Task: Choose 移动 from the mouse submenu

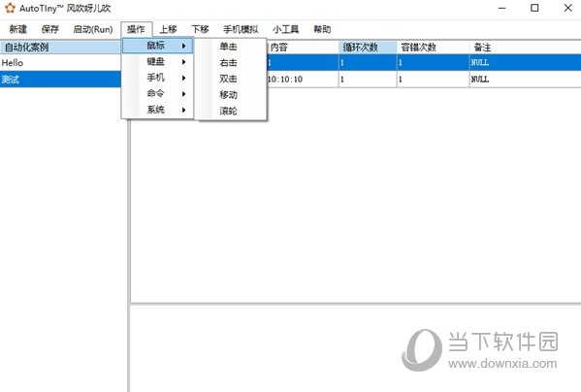Action: tap(228, 95)
